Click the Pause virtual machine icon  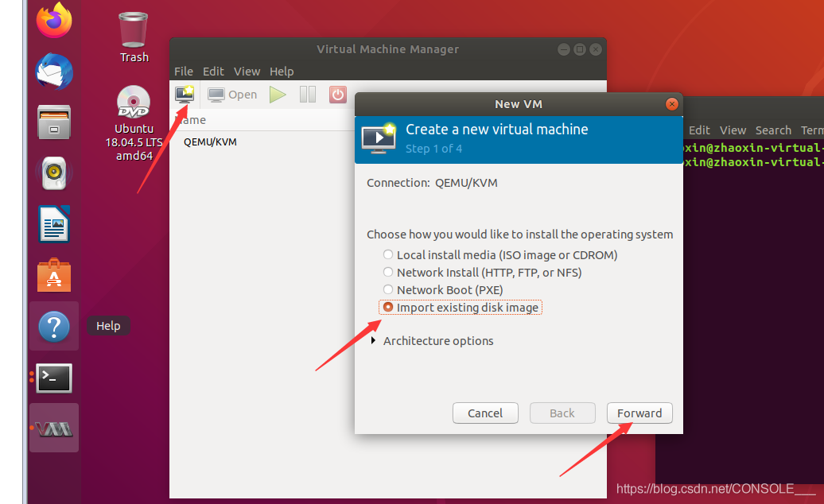[x=308, y=95]
